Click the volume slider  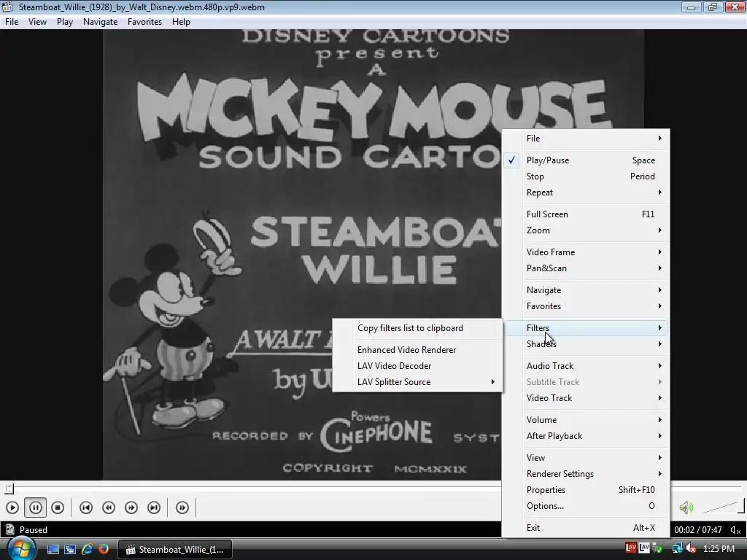[x=723, y=507]
